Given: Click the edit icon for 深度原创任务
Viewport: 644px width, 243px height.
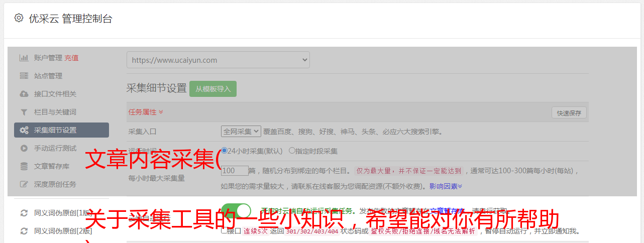Looking at the screenshot, I should (24, 184).
